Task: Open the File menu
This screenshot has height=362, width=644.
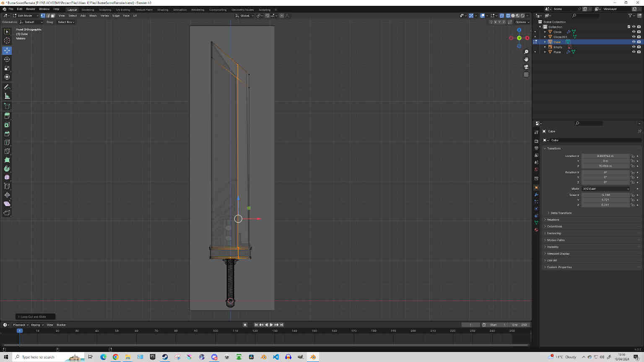Action: click(11, 9)
